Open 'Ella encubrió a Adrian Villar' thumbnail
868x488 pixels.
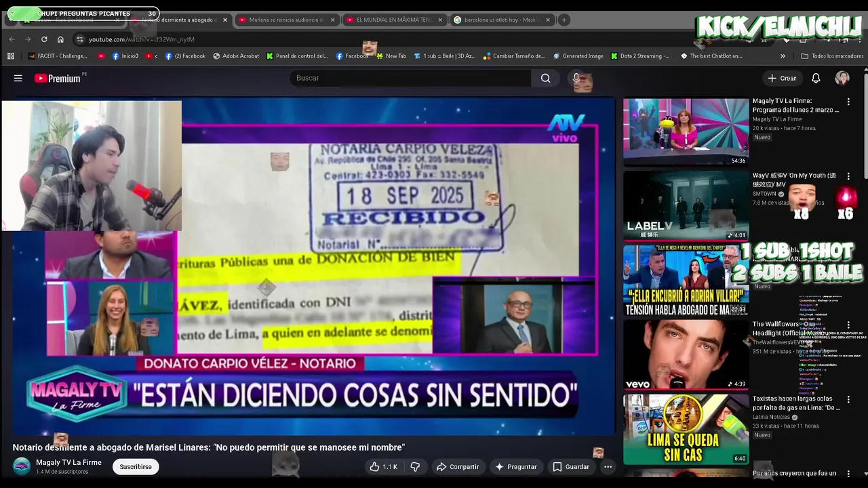coord(686,281)
